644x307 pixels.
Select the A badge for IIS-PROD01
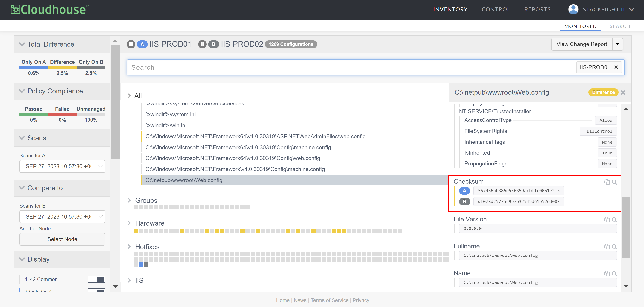142,44
